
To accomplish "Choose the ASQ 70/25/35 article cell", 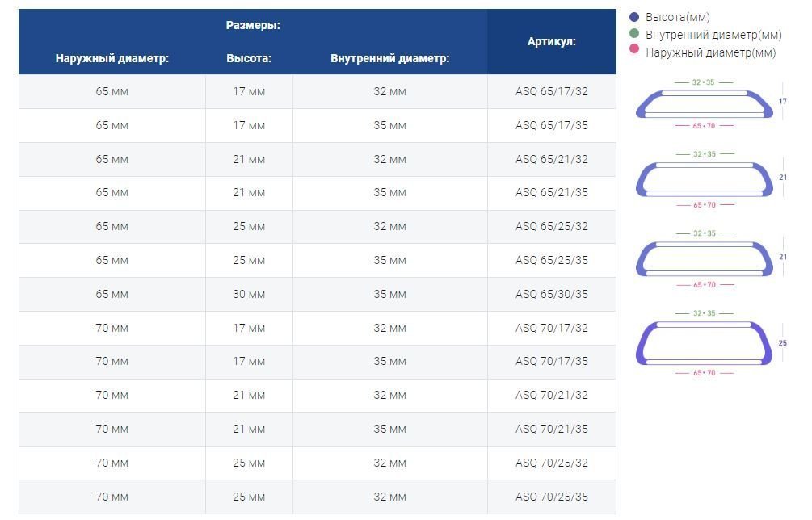I will point(552,497).
